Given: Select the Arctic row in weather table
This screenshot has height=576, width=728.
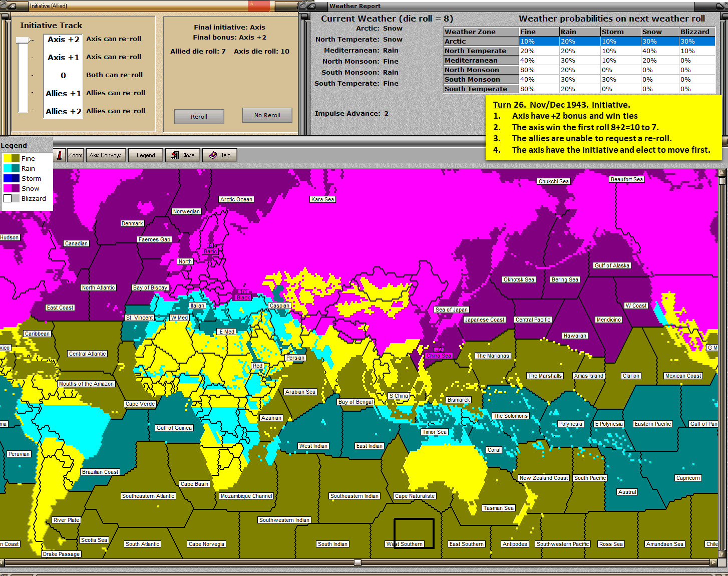Looking at the screenshot, I should [x=579, y=41].
